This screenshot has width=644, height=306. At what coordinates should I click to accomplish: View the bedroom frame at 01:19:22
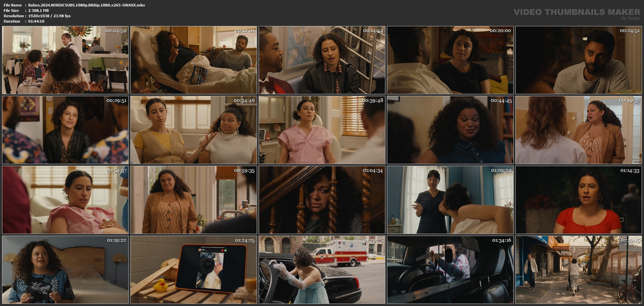(x=65, y=270)
